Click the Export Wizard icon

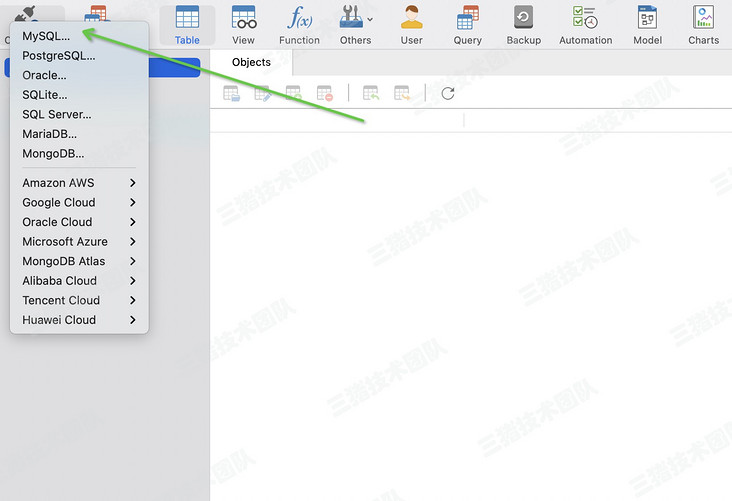pyautogui.click(x=402, y=93)
